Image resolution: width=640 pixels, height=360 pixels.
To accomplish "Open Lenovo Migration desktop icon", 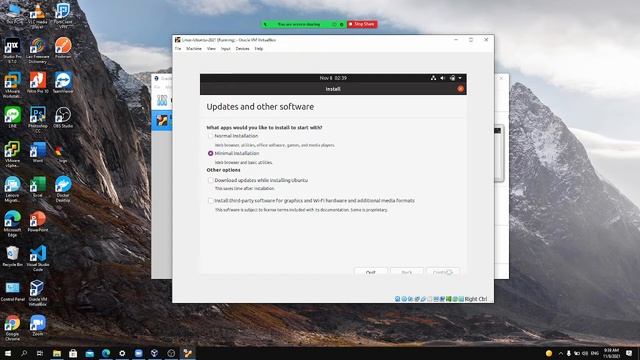I will pyautogui.click(x=12, y=189).
